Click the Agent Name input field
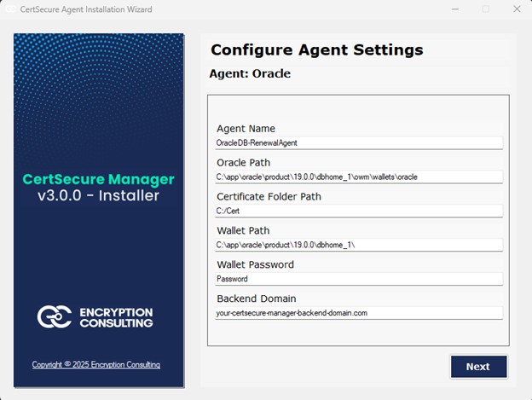This screenshot has height=400, width=532. point(359,142)
